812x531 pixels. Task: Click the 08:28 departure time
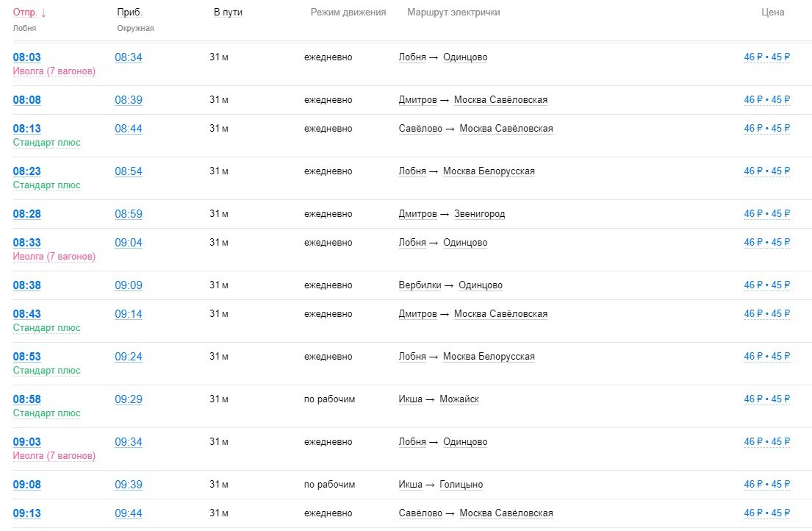click(x=27, y=214)
